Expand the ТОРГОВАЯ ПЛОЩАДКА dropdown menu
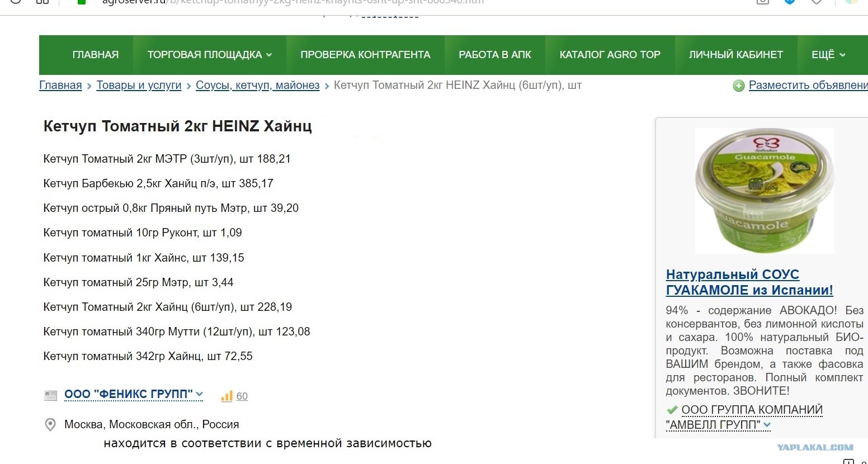The height and width of the screenshot is (464, 868). 210,55
